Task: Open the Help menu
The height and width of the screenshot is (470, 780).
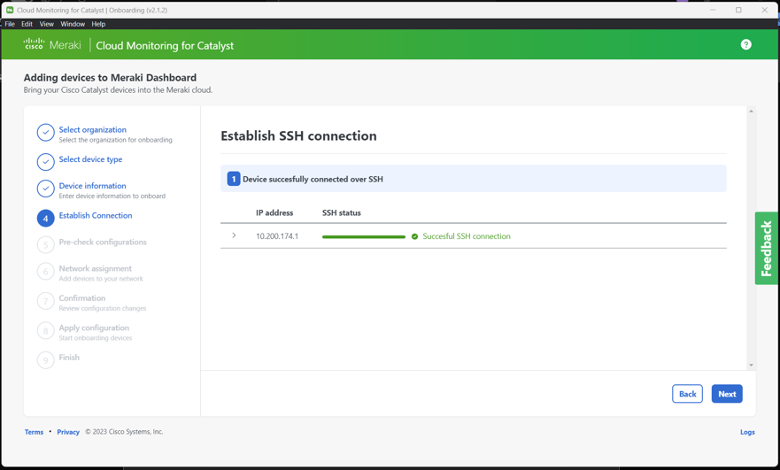Action: click(98, 24)
